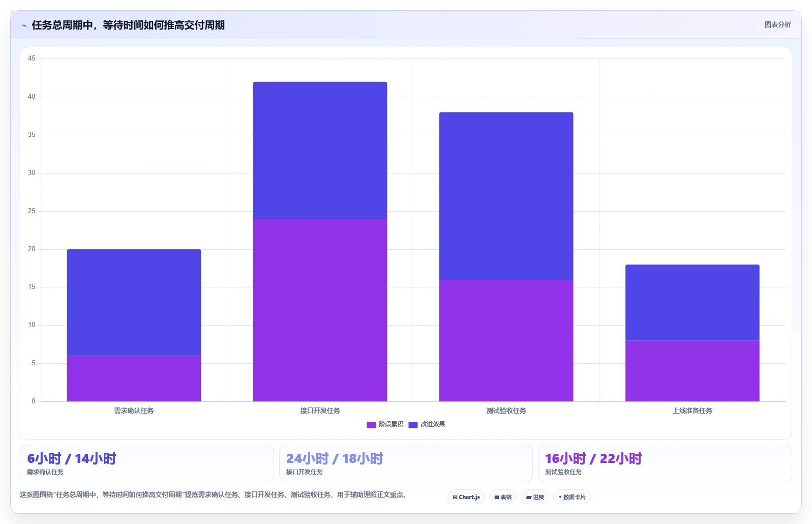Viewport: 812px width, 524px height.
Task: Toggle the 阶段累积 legend swatch
Action: 371,424
